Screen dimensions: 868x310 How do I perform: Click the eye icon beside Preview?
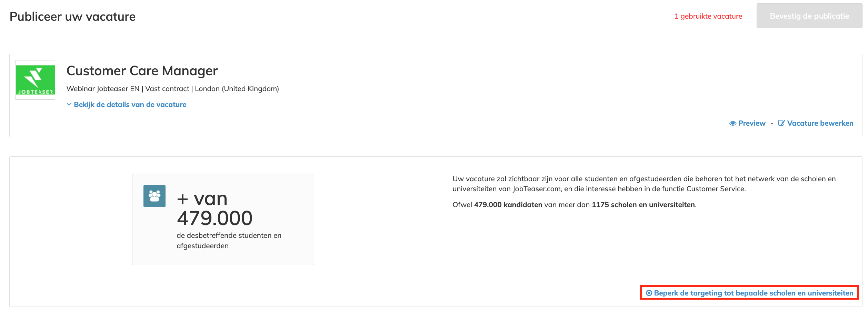[x=733, y=123]
